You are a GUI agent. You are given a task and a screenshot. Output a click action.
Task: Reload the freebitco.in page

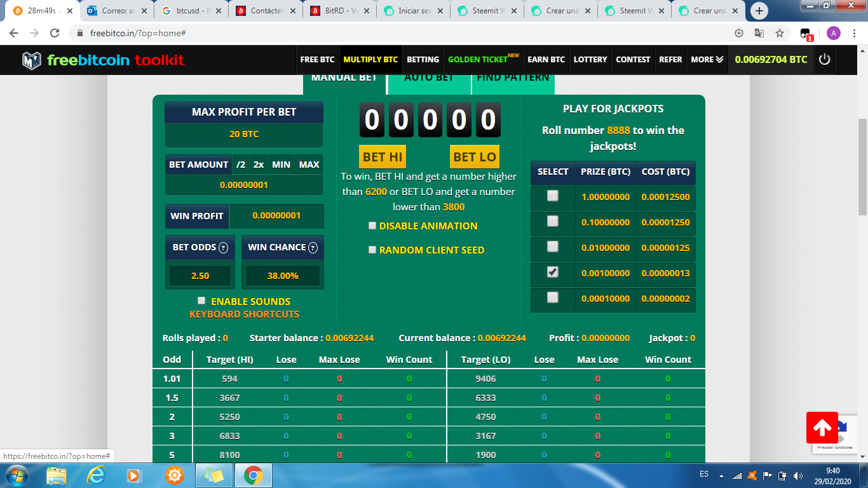tap(55, 33)
